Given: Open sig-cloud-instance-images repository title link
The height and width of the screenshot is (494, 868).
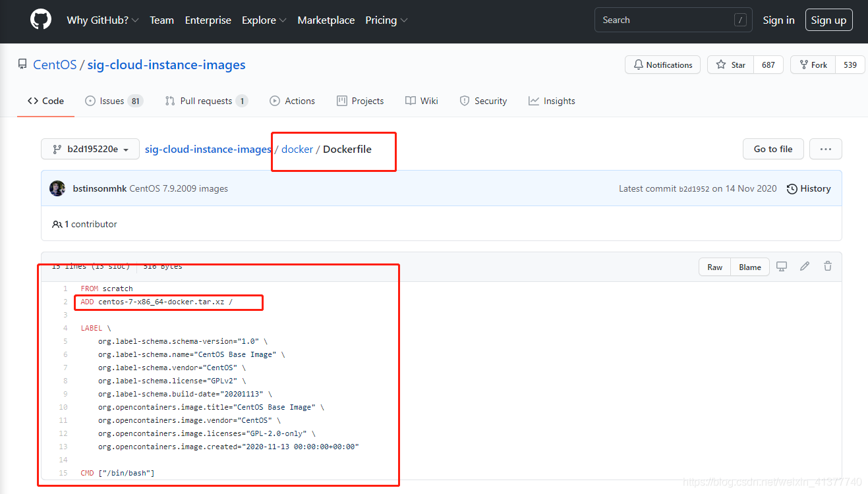Looking at the screenshot, I should 167,65.
